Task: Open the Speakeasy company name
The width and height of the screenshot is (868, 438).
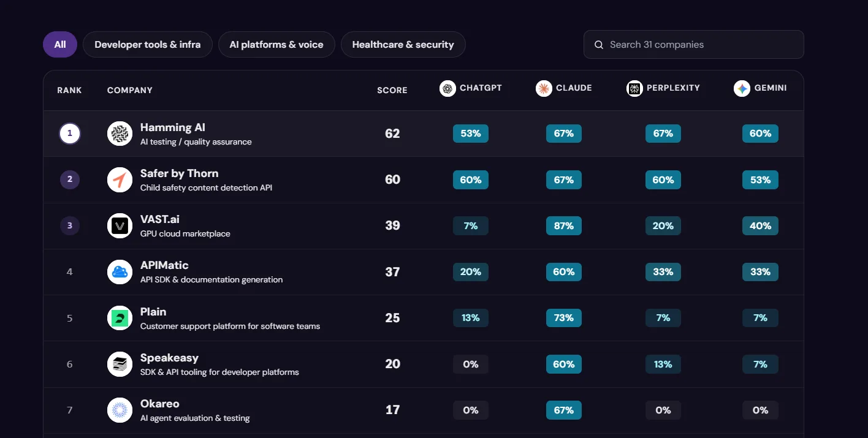Action: (169, 358)
